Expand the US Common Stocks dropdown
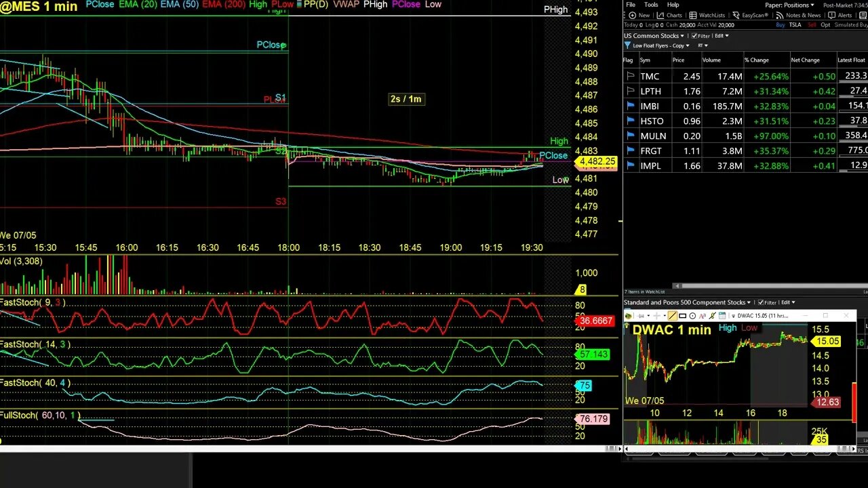The width and height of the screenshot is (868, 488). click(x=654, y=36)
